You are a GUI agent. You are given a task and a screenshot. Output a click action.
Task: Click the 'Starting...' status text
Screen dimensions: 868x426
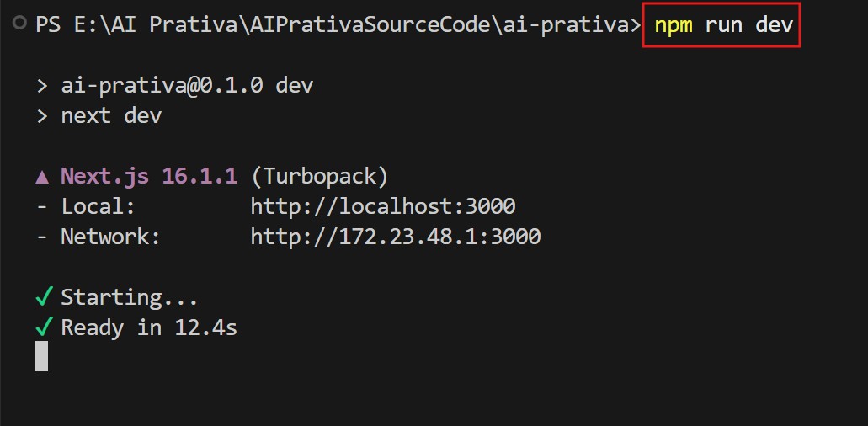pyautogui.click(x=130, y=297)
